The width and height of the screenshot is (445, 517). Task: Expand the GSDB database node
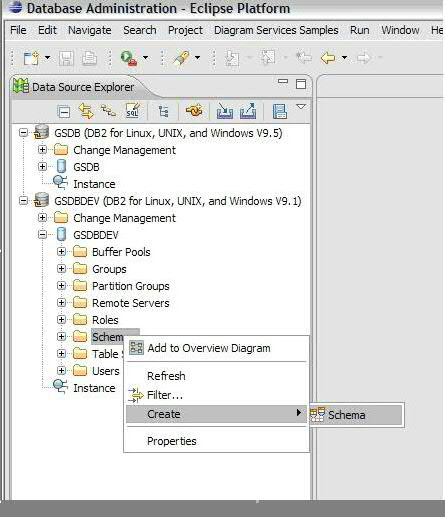tap(42, 166)
